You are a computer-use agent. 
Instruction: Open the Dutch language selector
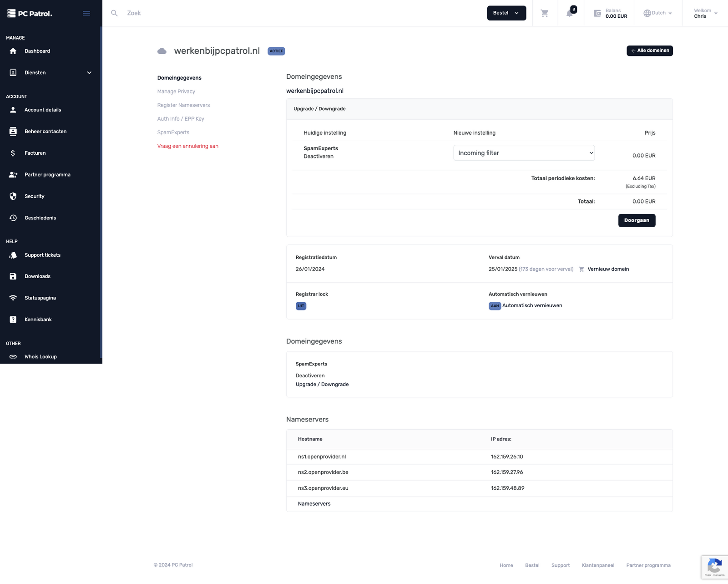658,13
